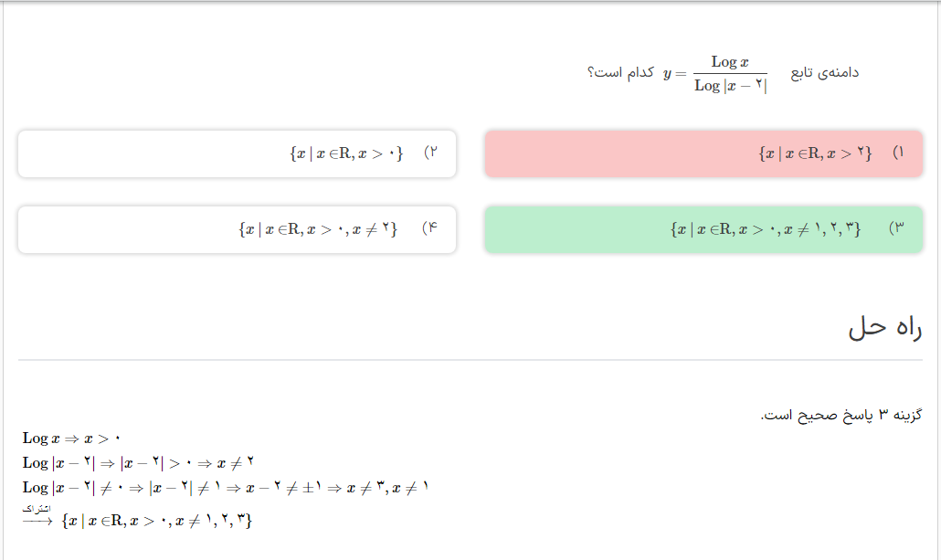941x560 pixels.
Task: Click the Log x numerator in the question
Action: pyautogui.click(x=730, y=61)
